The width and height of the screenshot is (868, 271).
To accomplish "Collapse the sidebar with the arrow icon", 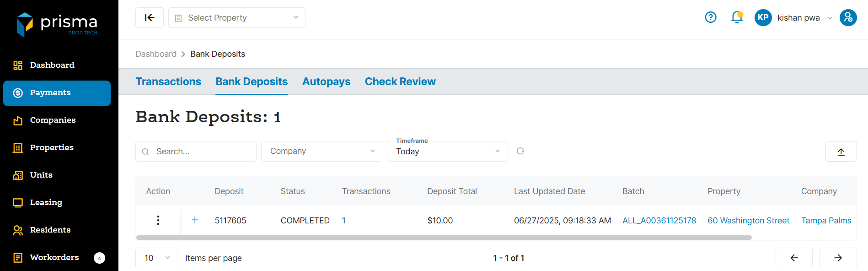I will [150, 18].
